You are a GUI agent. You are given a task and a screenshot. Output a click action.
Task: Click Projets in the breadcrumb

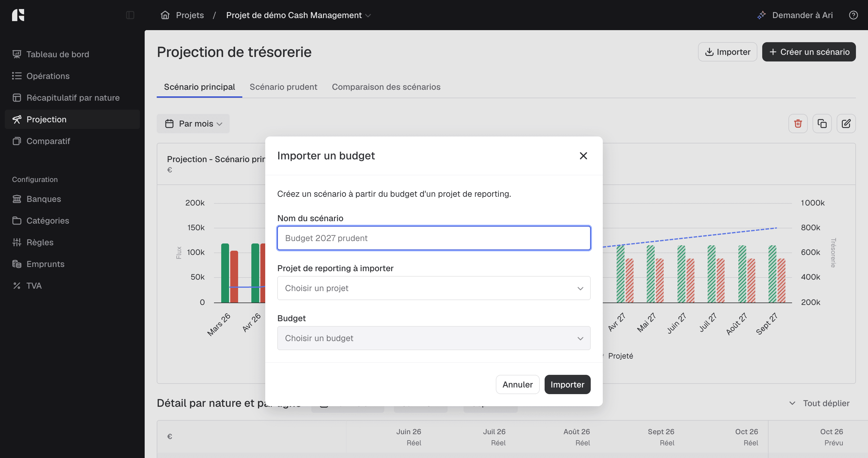(190, 15)
